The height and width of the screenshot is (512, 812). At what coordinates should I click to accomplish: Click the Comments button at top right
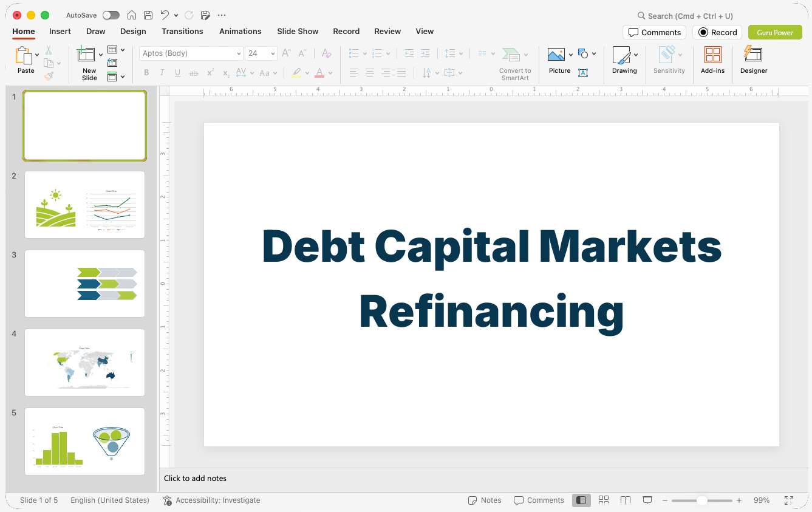tap(654, 32)
